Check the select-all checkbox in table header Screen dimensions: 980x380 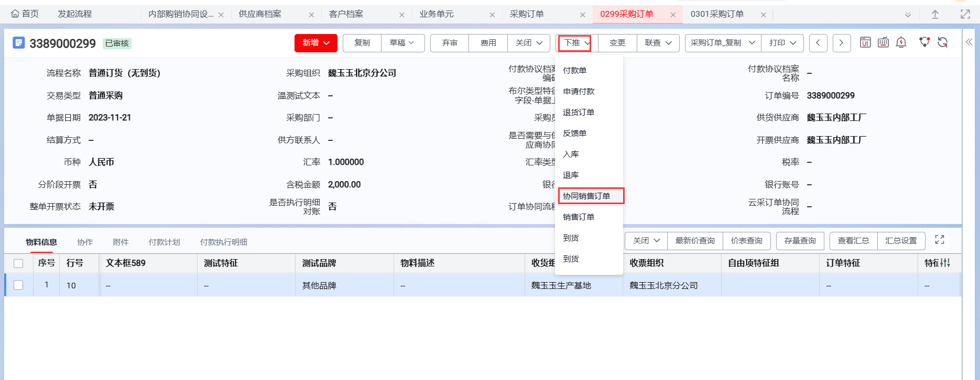pos(18,263)
